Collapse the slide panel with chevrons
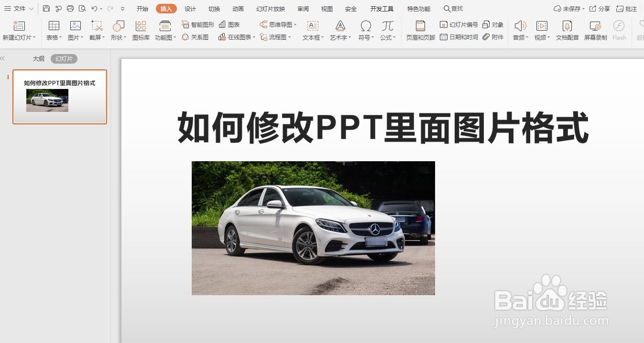644x343 pixels. [x=3, y=58]
